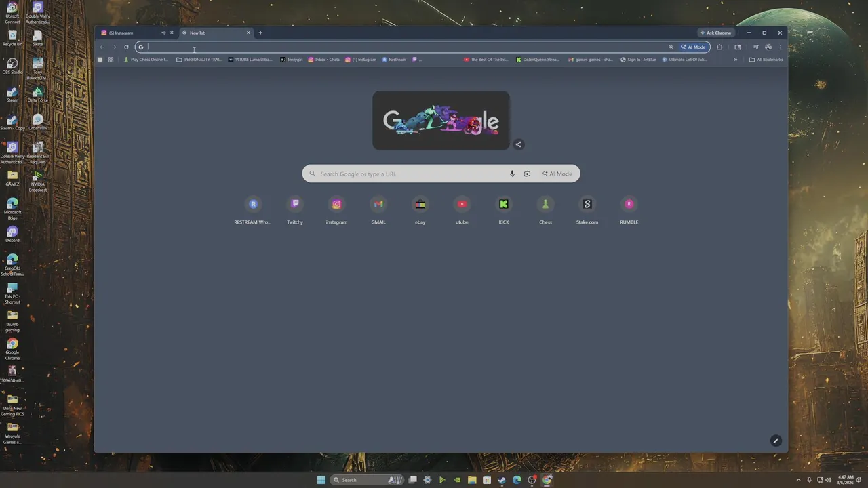Open the PERSONALITY TRAI... bookmark folder
This screenshot has height=488, width=868.
coord(199,60)
